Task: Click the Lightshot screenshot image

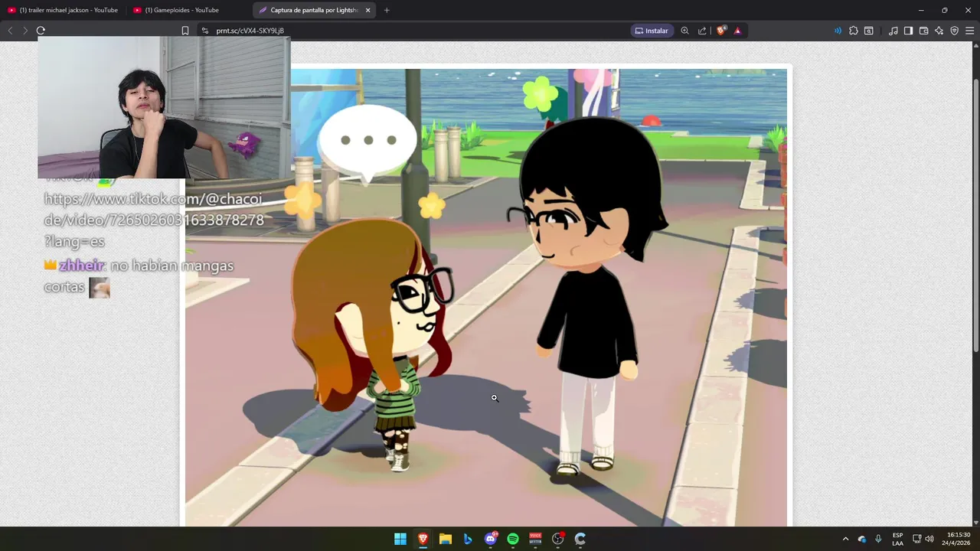Action: pos(485,297)
